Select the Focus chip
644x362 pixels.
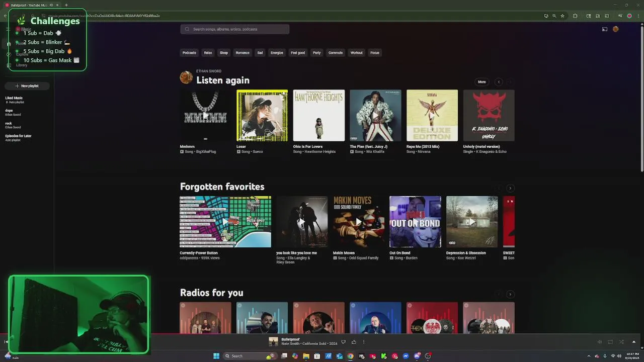[375, 53]
